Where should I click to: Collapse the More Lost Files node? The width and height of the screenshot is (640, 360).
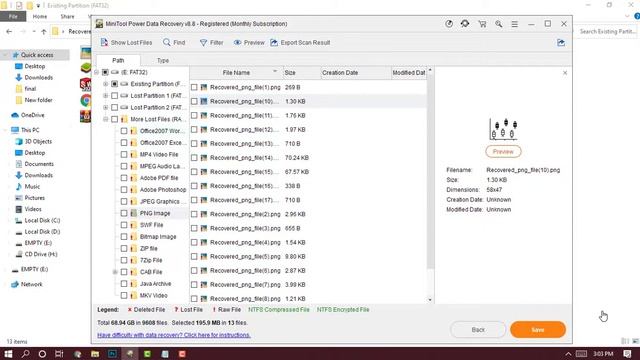(x=106, y=119)
